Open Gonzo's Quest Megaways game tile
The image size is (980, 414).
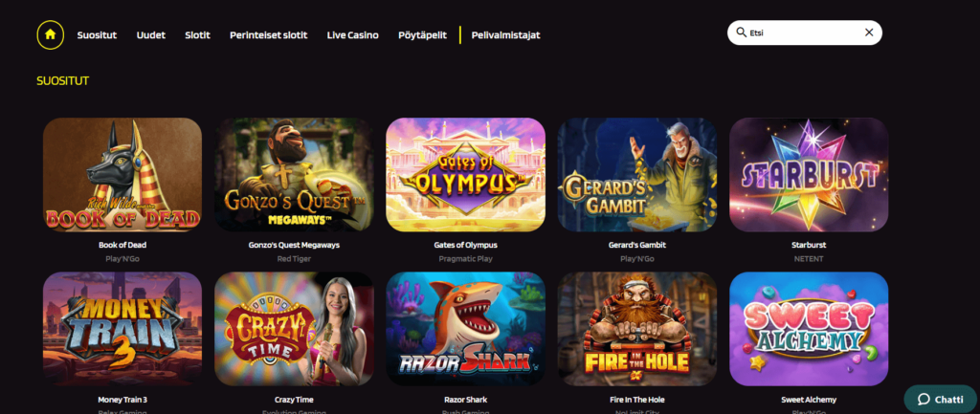294,175
